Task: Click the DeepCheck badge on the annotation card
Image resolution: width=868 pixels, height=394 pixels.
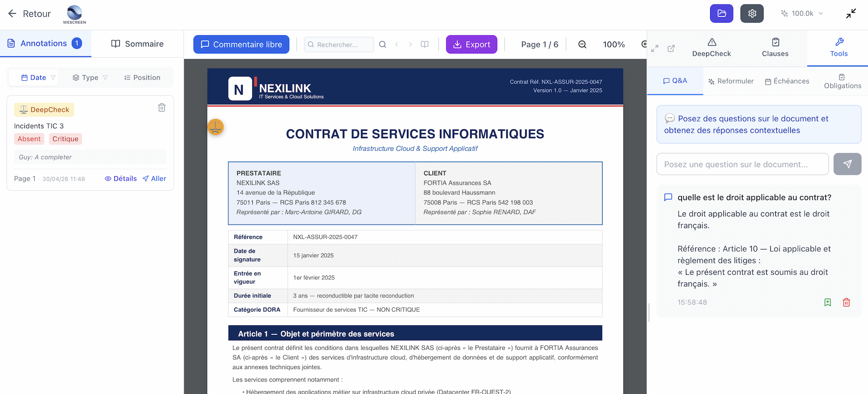Action: (x=44, y=110)
